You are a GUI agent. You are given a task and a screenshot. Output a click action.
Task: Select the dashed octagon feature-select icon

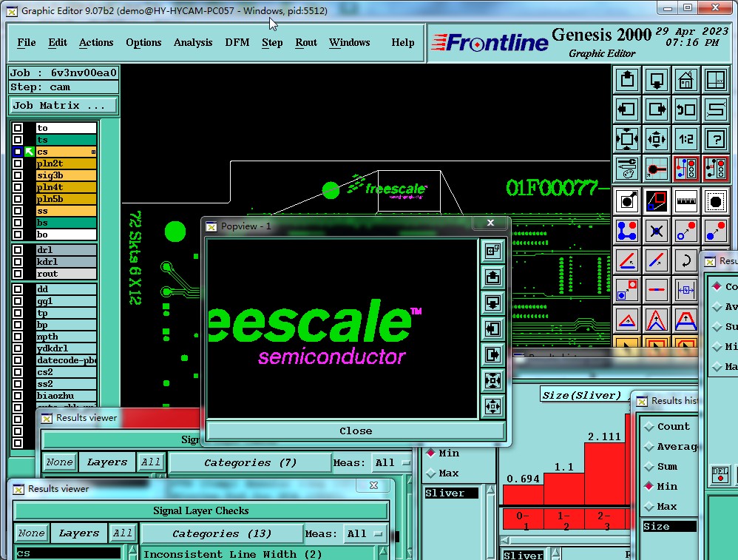pos(716,201)
